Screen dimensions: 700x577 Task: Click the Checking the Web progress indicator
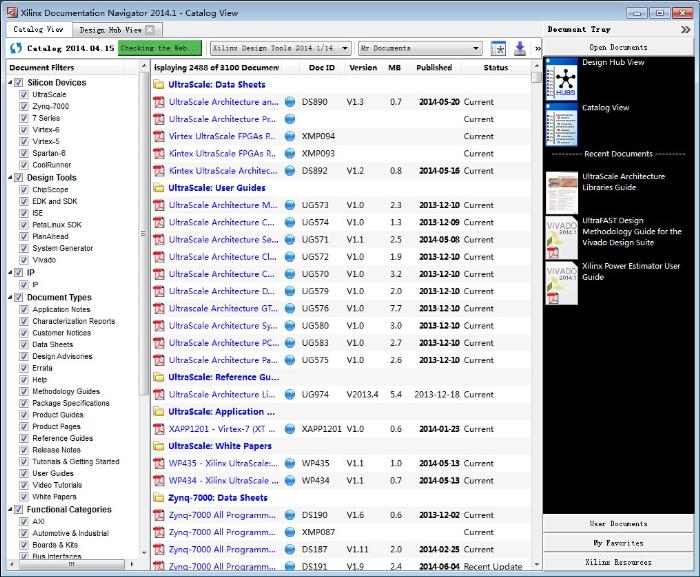159,48
